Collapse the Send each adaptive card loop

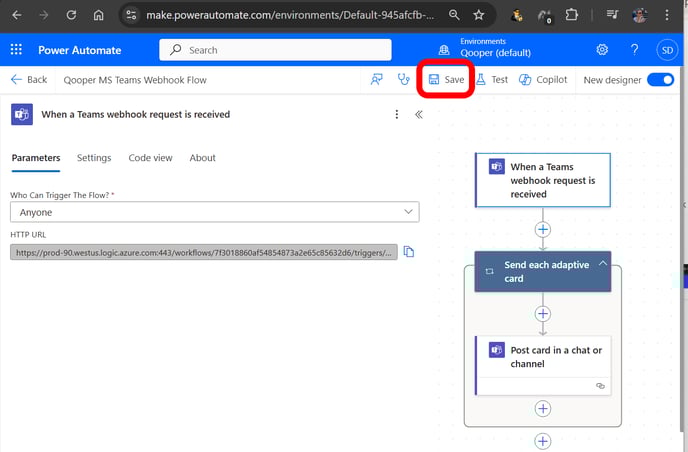pyautogui.click(x=603, y=263)
